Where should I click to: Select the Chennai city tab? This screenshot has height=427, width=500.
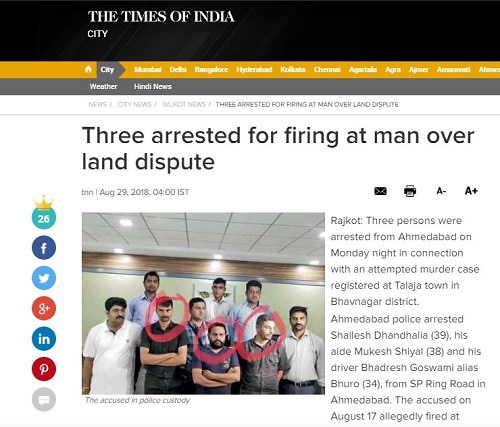(327, 69)
